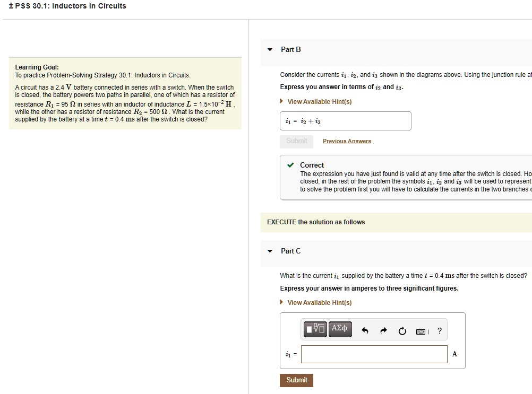Screen dimensions: 532x394
Task: Open keyboard shortcuts icon
Action: 421,331
